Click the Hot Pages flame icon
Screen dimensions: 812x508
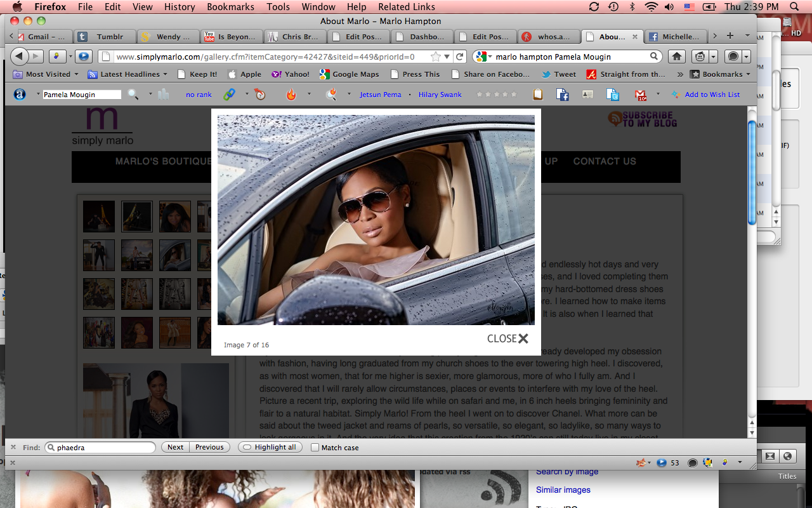point(291,95)
